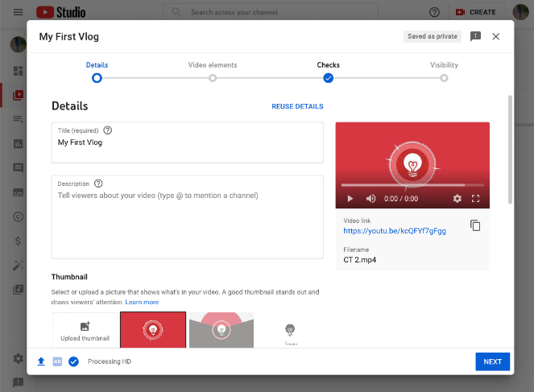
Task: Jump to the Visibility step
Action: (x=444, y=78)
